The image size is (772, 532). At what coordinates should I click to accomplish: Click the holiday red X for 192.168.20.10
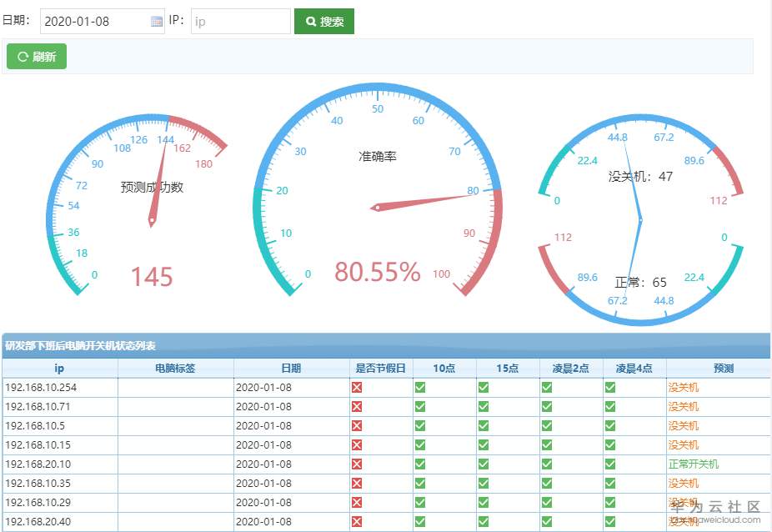(357, 464)
